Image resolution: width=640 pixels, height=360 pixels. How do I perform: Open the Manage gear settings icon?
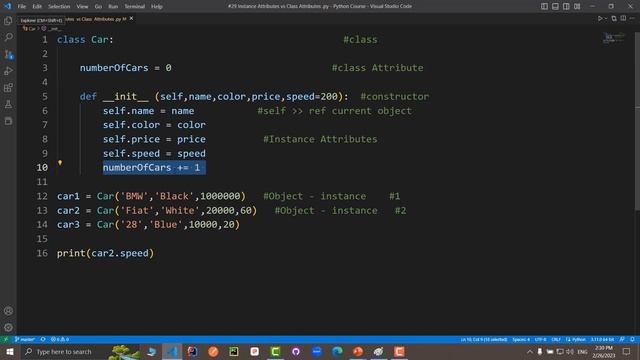8,327
